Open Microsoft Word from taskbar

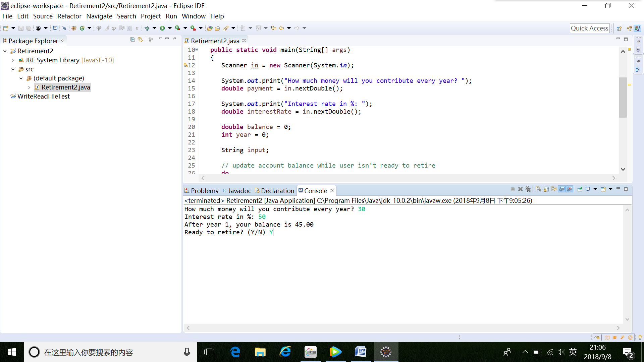tap(361, 352)
